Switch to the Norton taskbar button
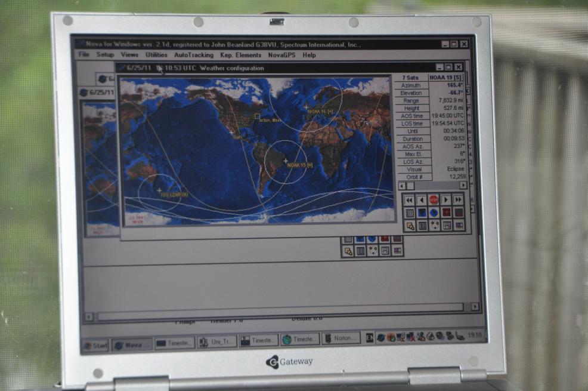Screen dimensions: 588x391 click(x=341, y=338)
